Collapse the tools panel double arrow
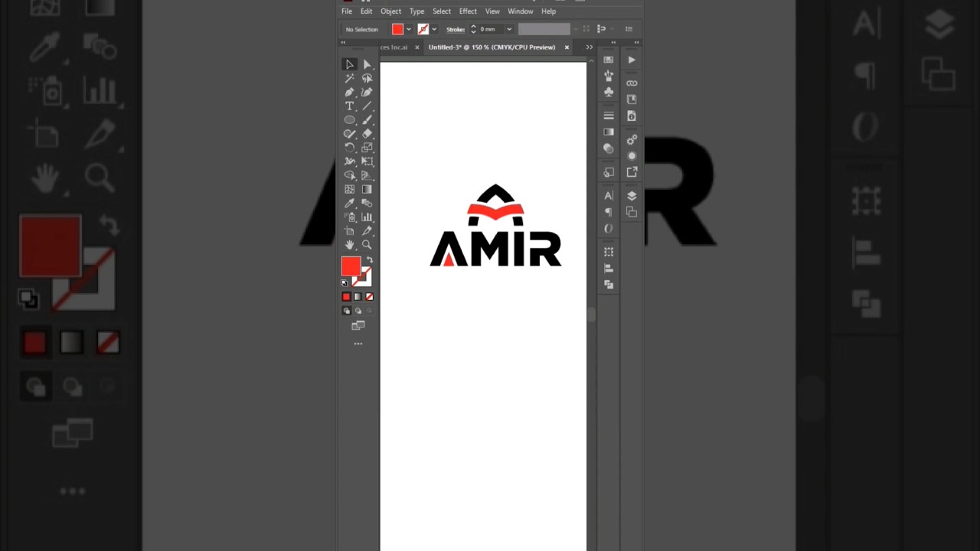This screenshot has width=980, height=551. 343,42
